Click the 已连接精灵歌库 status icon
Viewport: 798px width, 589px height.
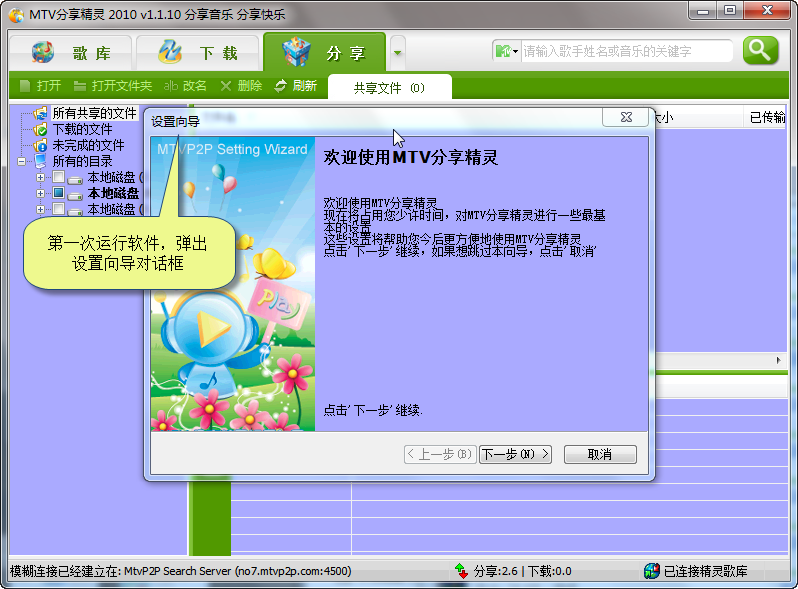click(x=652, y=571)
